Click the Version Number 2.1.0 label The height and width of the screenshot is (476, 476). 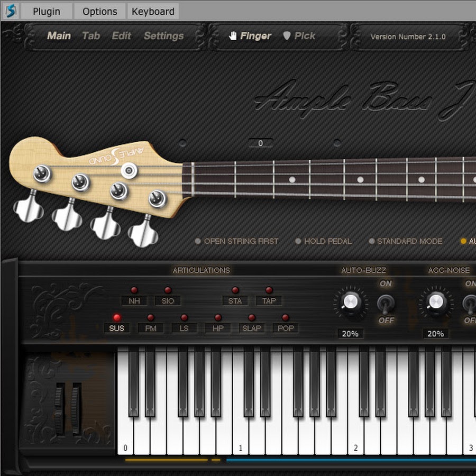(408, 36)
